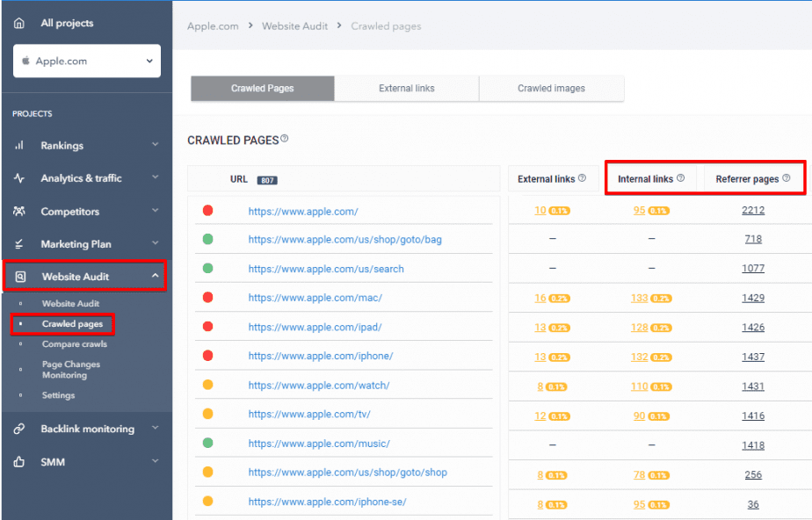Screen dimensions: 812x520
Task: Click the Marketing Plan checklist icon
Action: click(x=19, y=243)
